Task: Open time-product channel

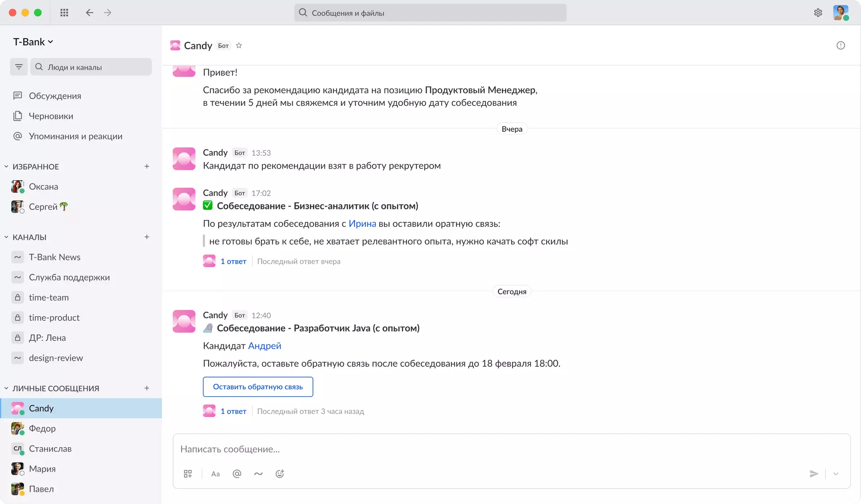Action: click(x=54, y=317)
